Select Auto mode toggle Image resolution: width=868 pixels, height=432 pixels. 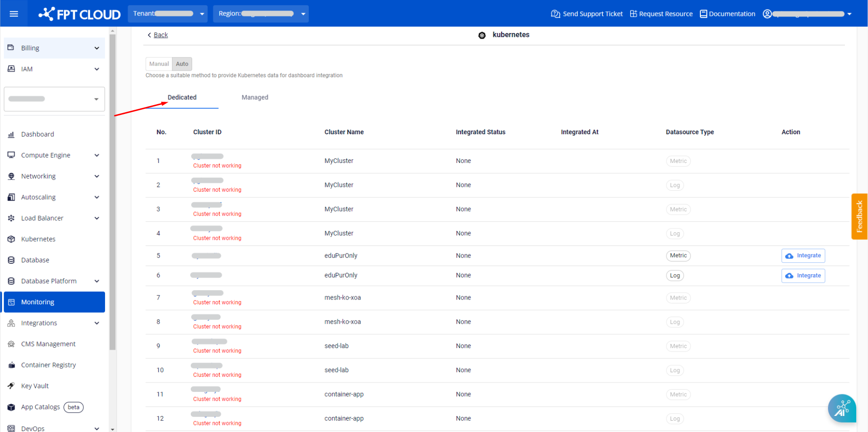click(182, 64)
